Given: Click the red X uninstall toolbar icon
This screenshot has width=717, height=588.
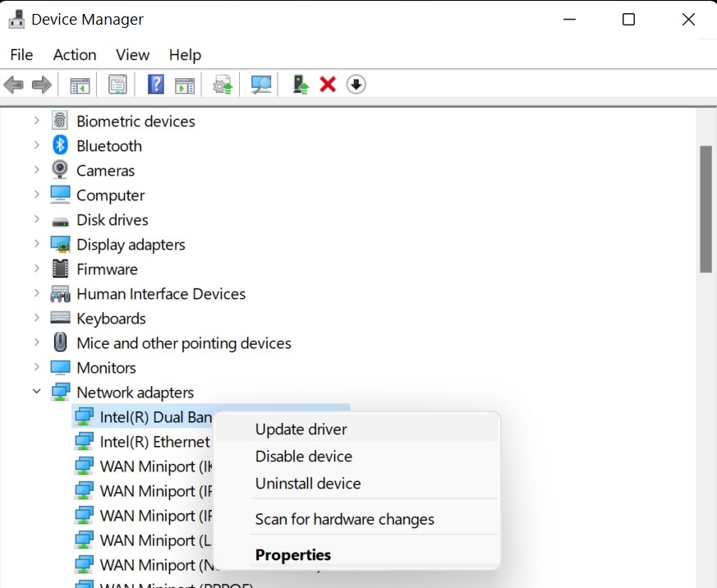Looking at the screenshot, I should pyautogui.click(x=328, y=85).
